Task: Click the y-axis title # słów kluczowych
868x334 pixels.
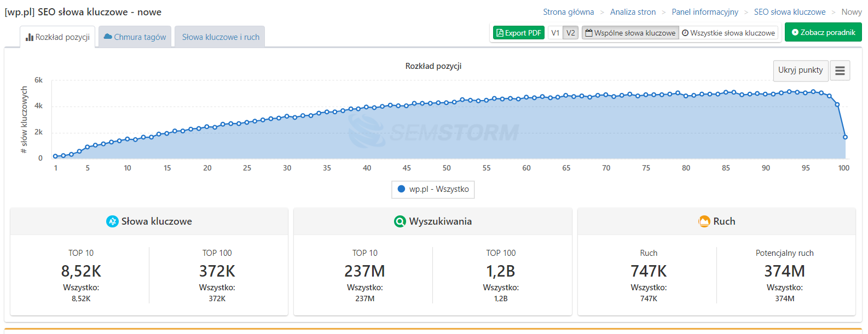Action: click(24, 120)
